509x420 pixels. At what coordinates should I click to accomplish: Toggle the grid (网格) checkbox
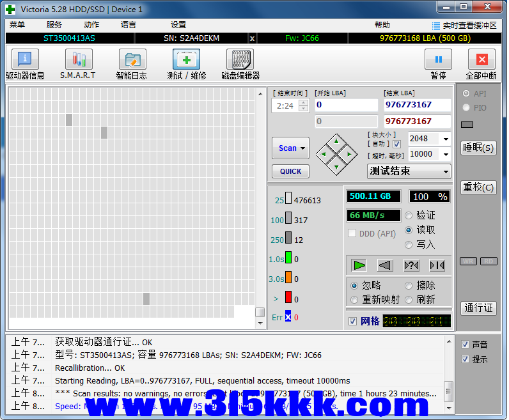pyautogui.click(x=352, y=321)
